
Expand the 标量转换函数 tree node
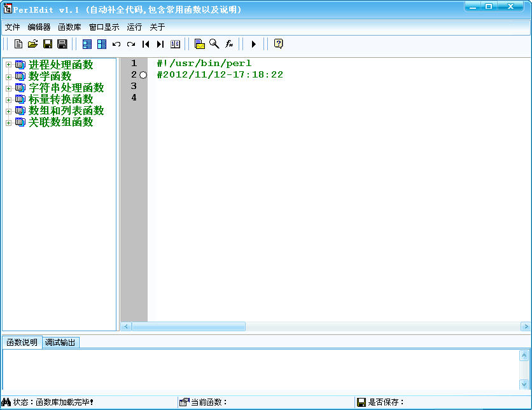pos(8,100)
